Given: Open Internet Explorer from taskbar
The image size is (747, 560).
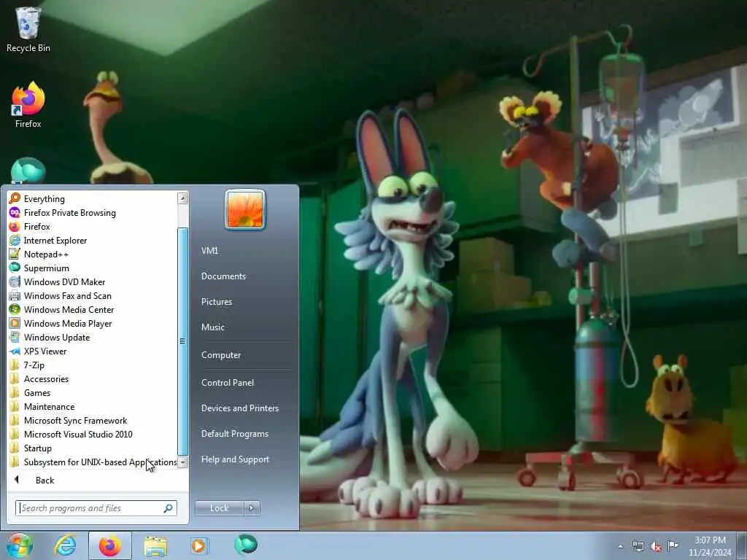Looking at the screenshot, I should (x=65, y=545).
